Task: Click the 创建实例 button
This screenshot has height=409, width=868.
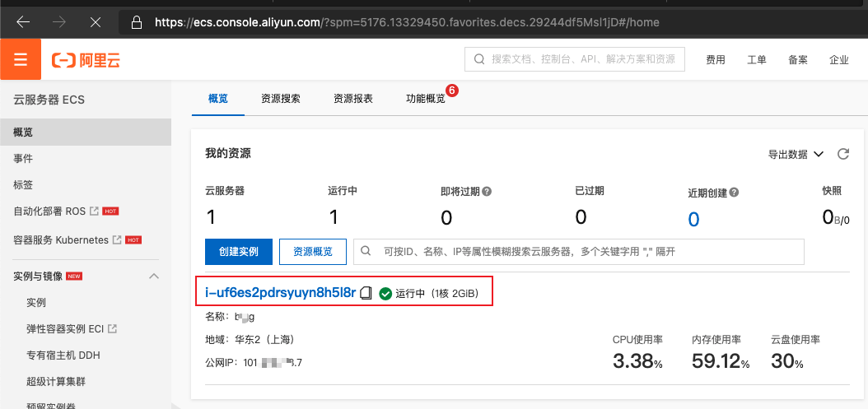Action: pos(239,252)
